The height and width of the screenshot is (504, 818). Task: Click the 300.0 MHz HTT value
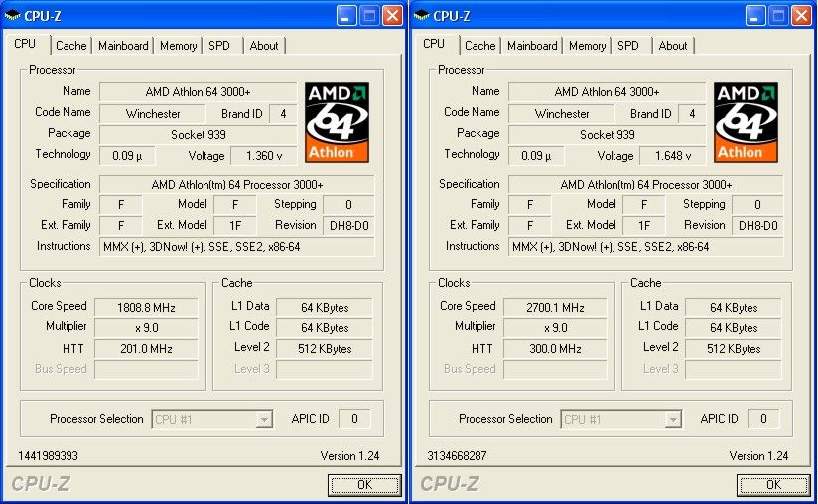tap(555, 349)
